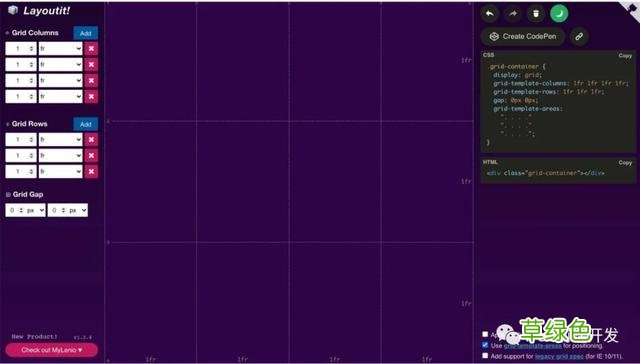The width and height of the screenshot is (640, 364).
Task: Delete the first grid row
Action: coord(91,140)
